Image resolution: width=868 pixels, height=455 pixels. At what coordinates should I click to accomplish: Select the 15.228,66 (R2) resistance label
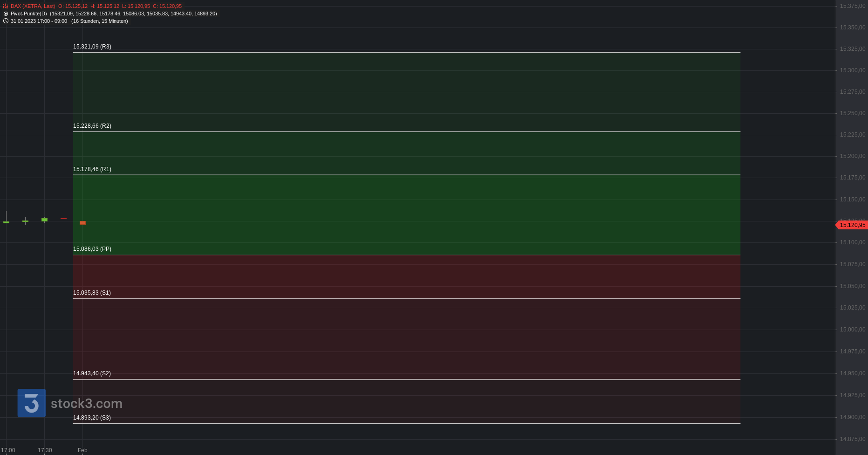point(92,126)
